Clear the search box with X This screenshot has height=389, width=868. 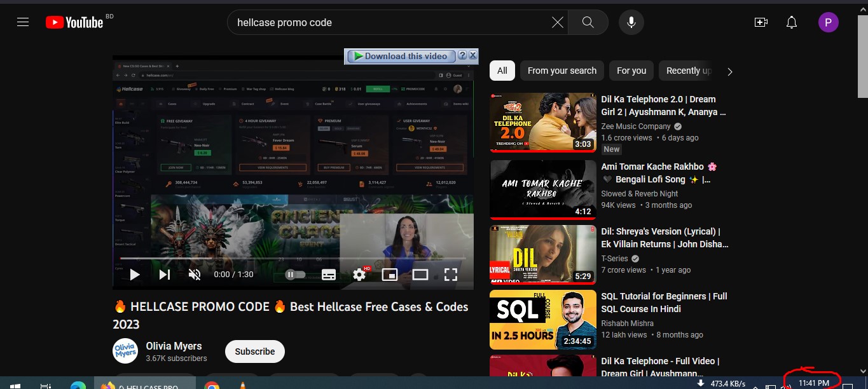558,22
